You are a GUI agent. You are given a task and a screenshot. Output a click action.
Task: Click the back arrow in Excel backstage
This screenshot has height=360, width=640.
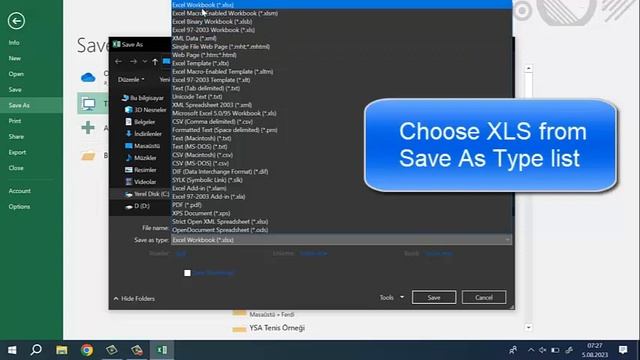point(16,21)
